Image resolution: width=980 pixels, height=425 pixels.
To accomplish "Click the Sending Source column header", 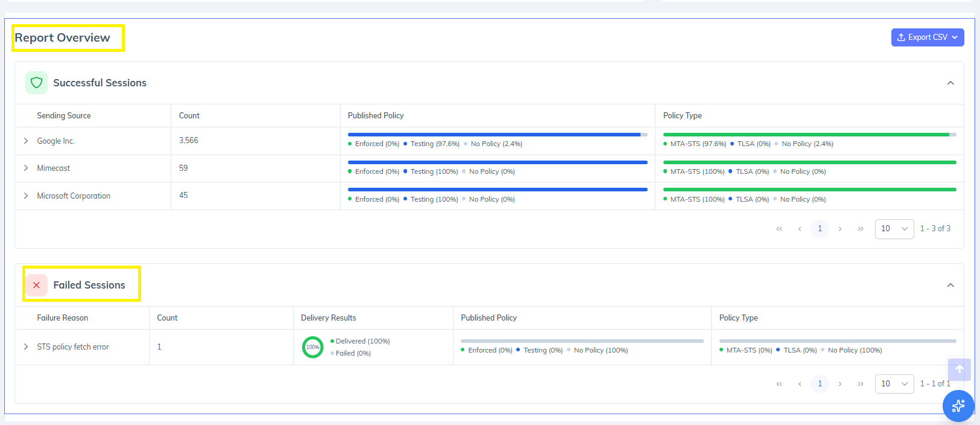I will click(64, 116).
